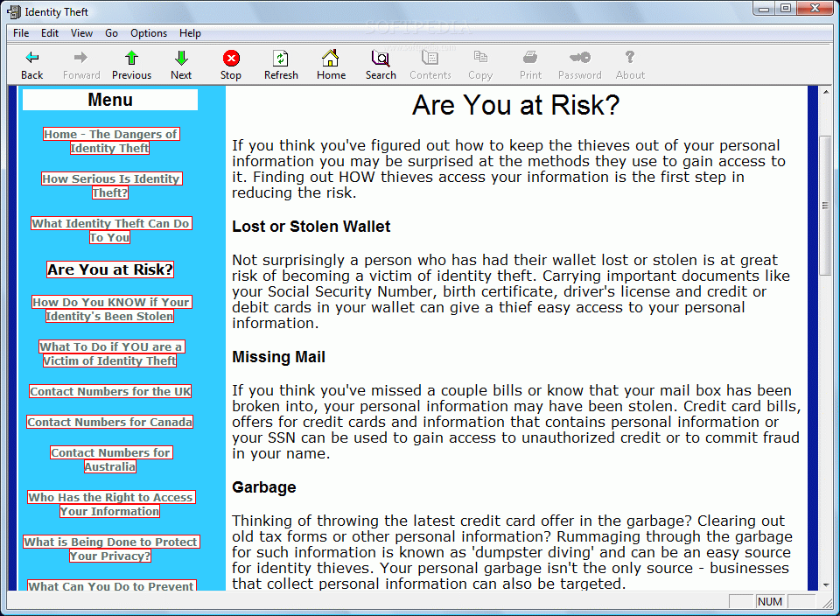The image size is (840, 616).
Task: Open 'How Do You KNOW if Your Identity's Been Stolen'
Action: click(111, 309)
